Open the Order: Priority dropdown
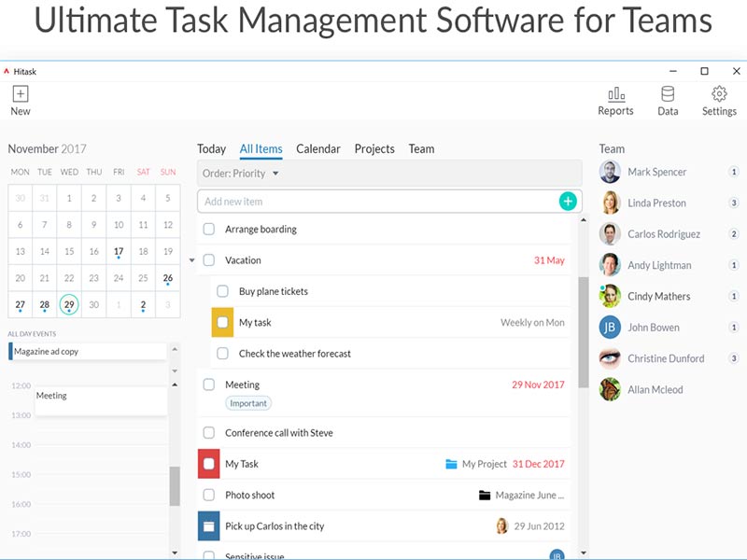The image size is (747, 560). pos(241,174)
